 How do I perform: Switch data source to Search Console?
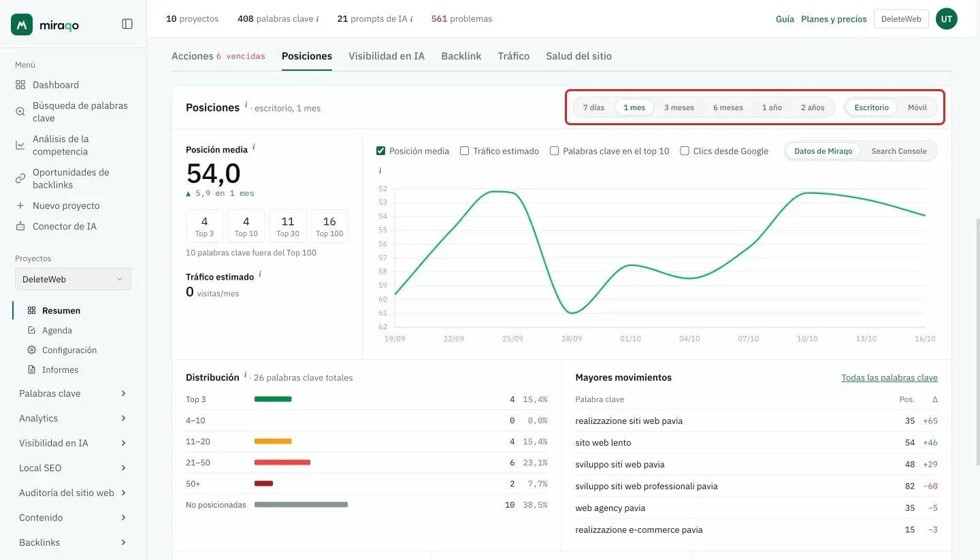[x=899, y=151]
